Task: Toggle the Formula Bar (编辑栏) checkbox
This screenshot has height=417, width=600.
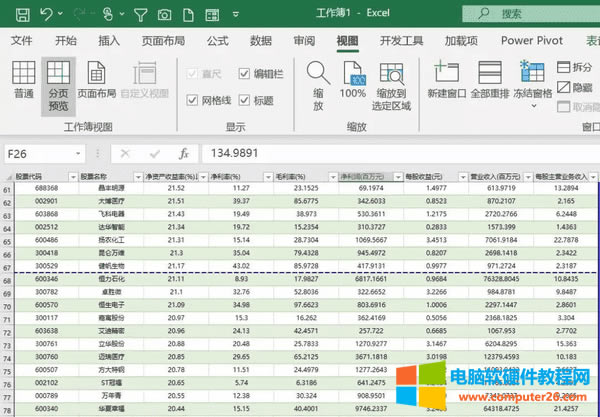Action: (x=245, y=73)
